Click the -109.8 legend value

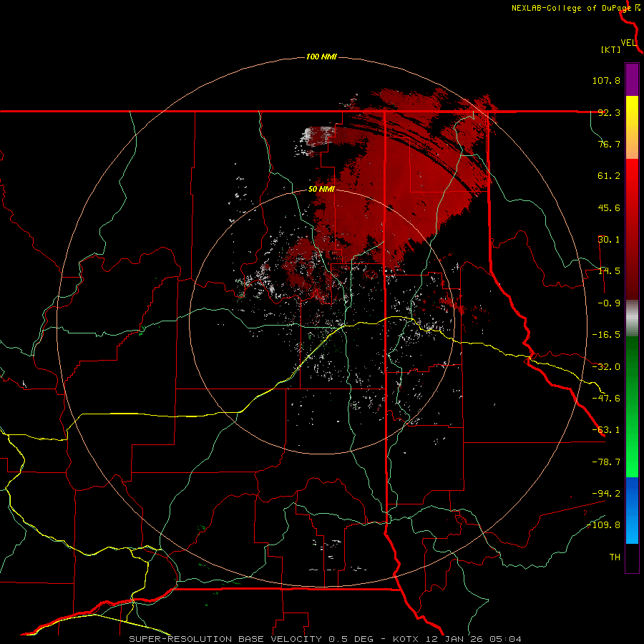[x=604, y=525]
